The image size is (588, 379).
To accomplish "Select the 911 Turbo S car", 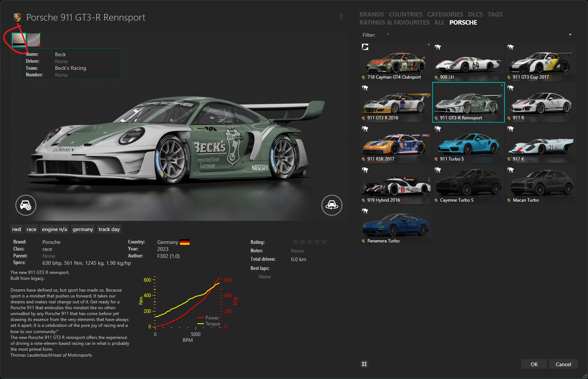I will (468, 143).
